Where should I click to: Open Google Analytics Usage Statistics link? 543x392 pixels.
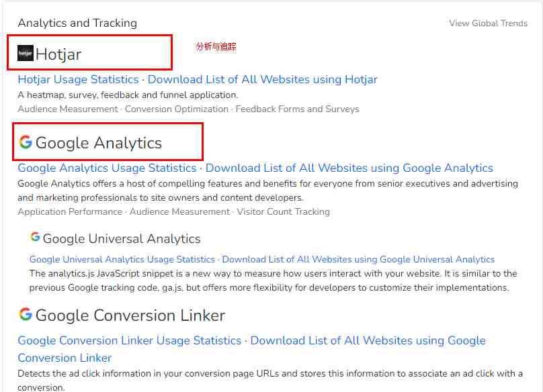pyautogui.click(x=107, y=168)
